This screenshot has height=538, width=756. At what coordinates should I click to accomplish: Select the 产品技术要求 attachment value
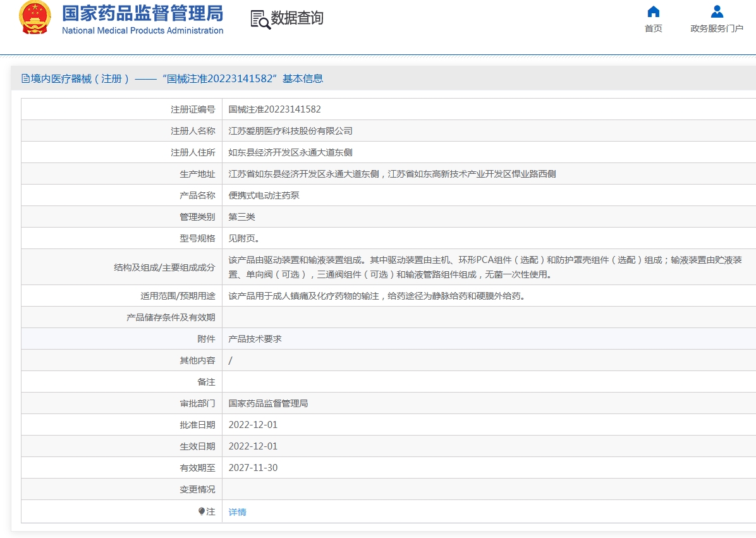pos(255,339)
